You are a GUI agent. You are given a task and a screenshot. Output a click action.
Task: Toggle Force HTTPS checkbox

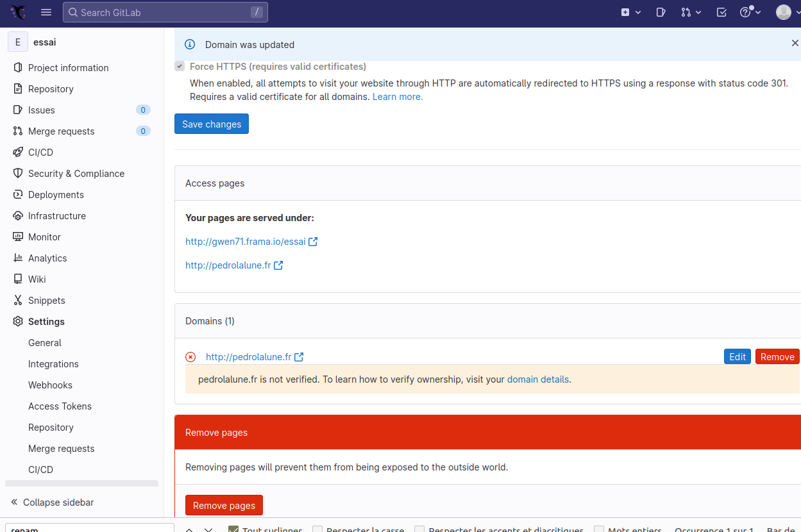(180, 67)
